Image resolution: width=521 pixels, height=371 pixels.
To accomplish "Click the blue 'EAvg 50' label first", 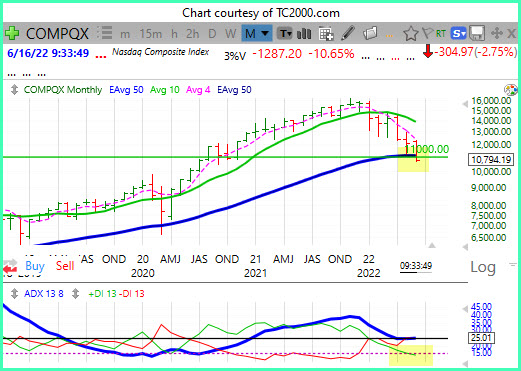I will [126, 90].
